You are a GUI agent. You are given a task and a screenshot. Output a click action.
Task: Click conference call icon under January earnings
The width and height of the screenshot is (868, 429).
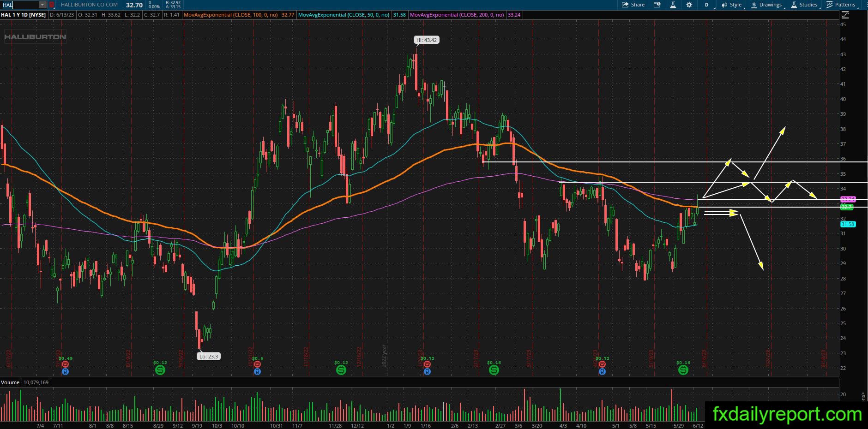point(427,371)
